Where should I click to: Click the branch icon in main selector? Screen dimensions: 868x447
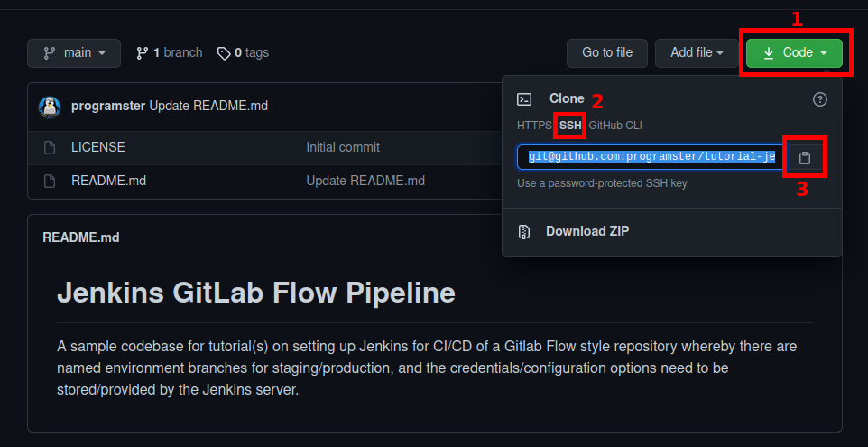(x=50, y=53)
